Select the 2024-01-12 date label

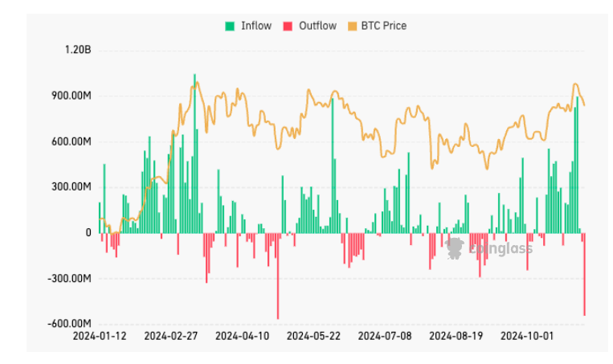pyautogui.click(x=100, y=335)
